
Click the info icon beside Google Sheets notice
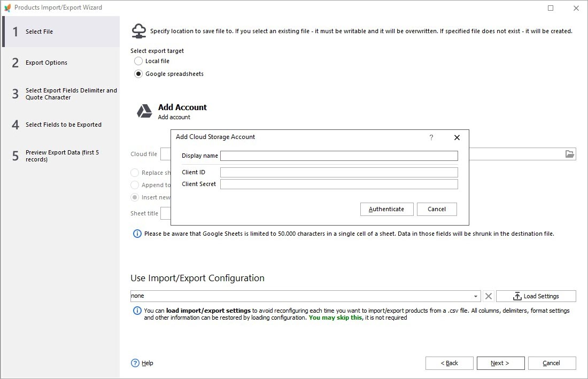tap(137, 234)
